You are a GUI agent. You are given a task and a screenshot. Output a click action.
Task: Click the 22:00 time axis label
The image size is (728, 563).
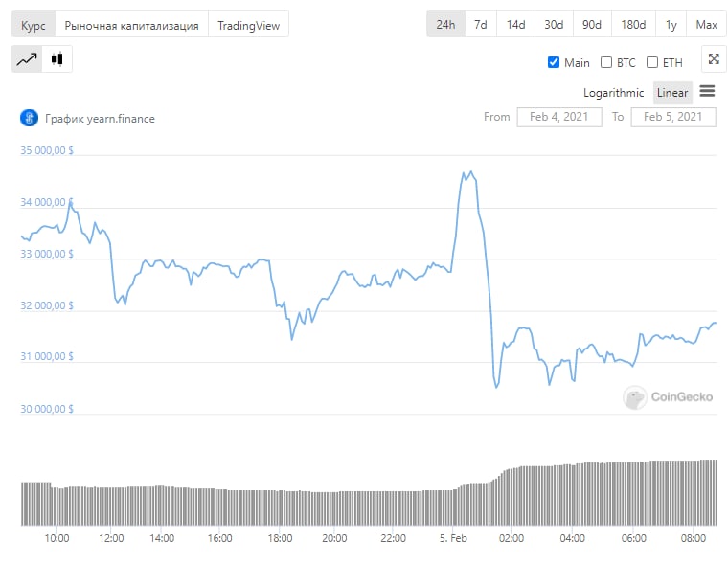coord(393,538)
